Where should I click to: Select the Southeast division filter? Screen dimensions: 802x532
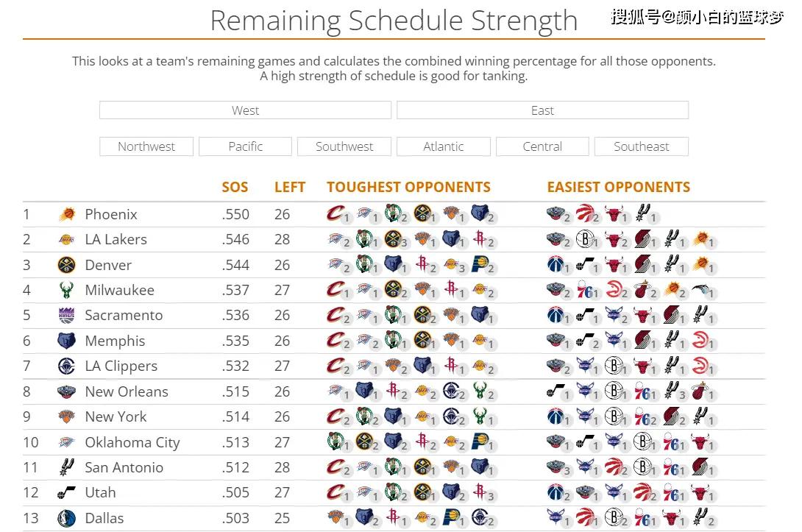(642, 147)
